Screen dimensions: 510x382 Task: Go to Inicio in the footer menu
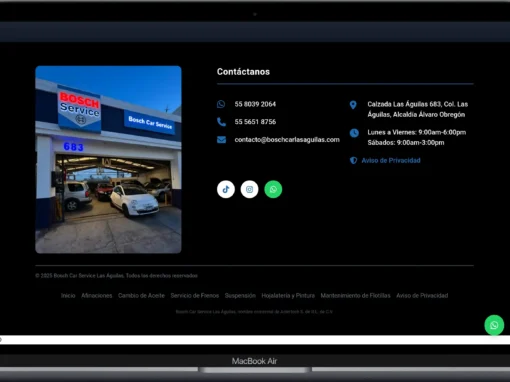pyautogui.click(x=68, y=296)
